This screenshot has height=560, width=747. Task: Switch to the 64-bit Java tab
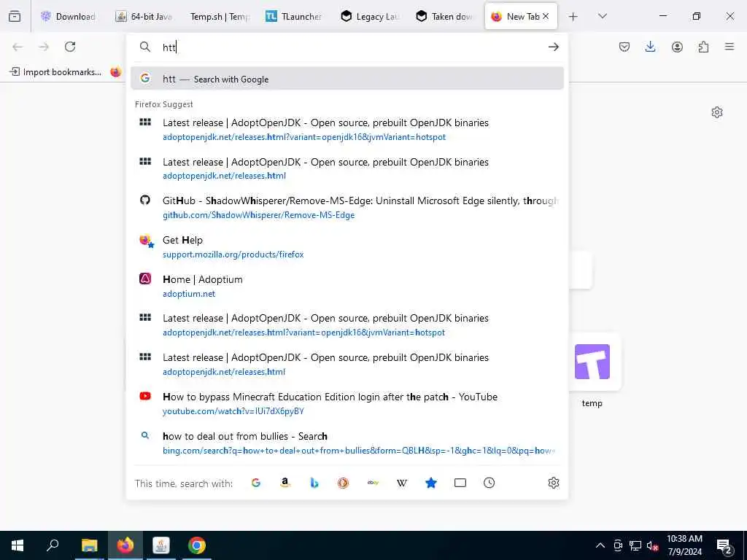point(144,16)
